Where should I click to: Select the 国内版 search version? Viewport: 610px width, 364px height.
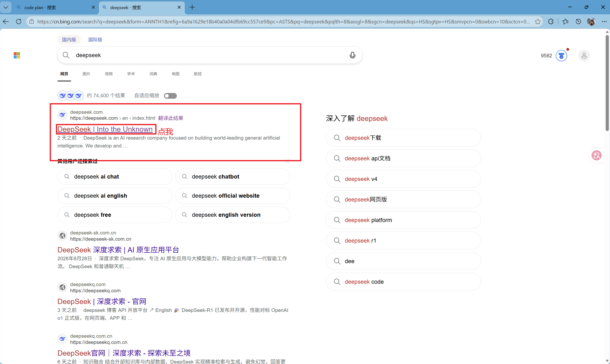click(x=69, y=39)
